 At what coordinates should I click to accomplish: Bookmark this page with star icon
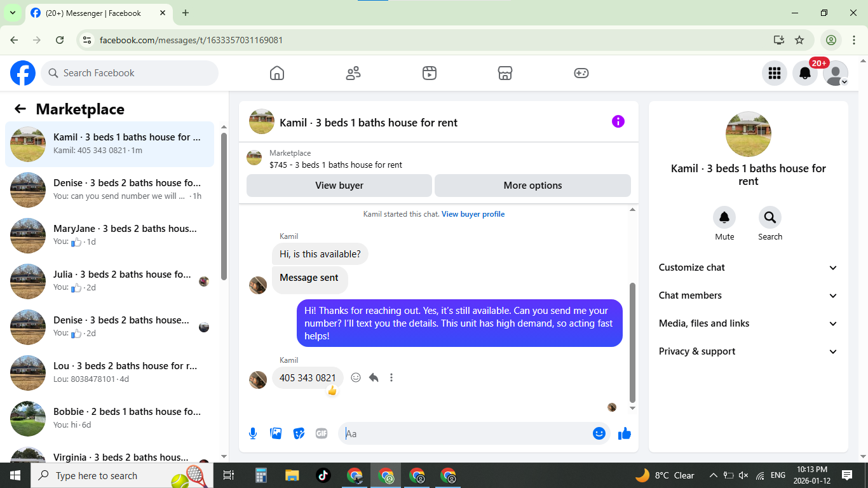tap(799, 40)
